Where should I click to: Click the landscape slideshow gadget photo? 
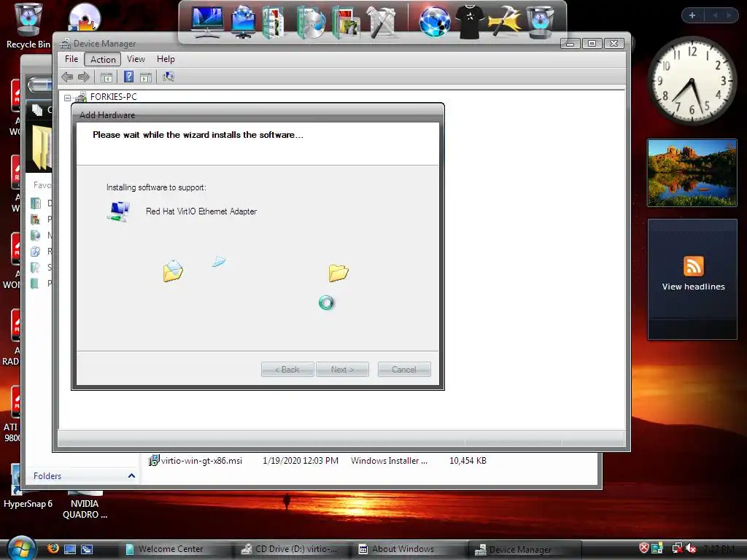pos(692,173)
